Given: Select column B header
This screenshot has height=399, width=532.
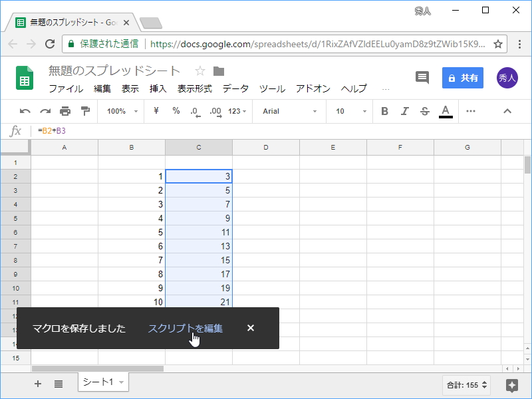Looking at the screenshot, I should pyautogui.click(x=132, y=147).
